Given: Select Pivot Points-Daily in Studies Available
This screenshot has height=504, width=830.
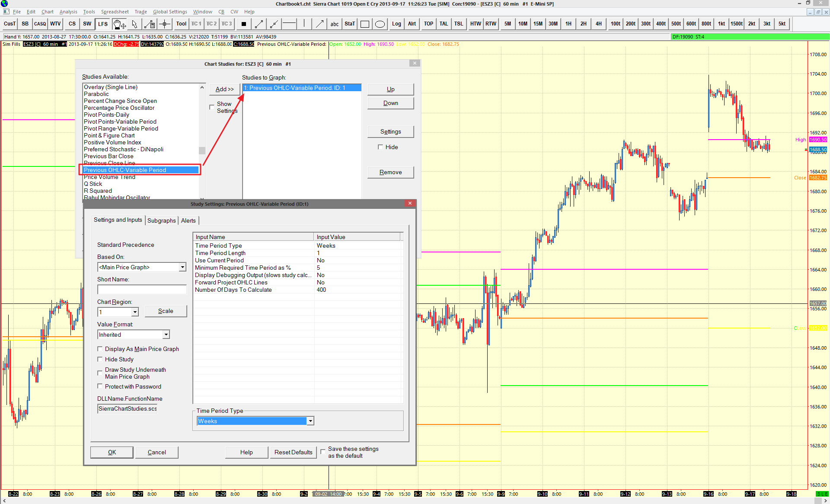Looking at the screenshot, I should point(106,115).
